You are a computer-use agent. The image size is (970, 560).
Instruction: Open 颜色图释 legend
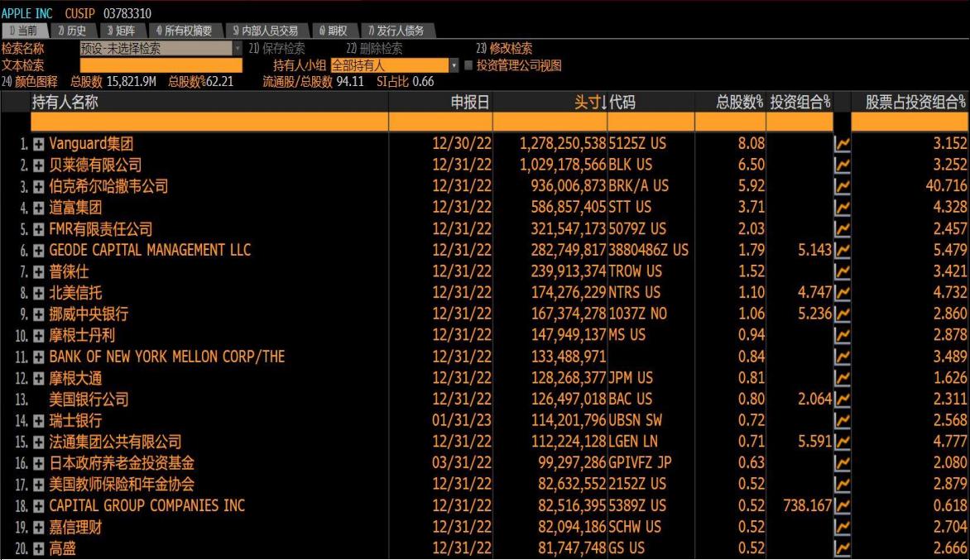tap(30, 82)
